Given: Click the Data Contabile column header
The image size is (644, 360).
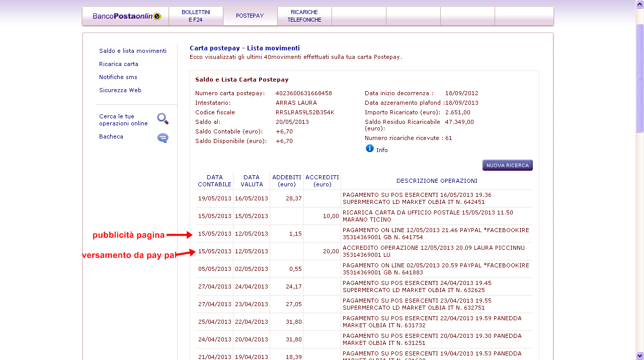Looking at the screenshot, I should 215,181.
